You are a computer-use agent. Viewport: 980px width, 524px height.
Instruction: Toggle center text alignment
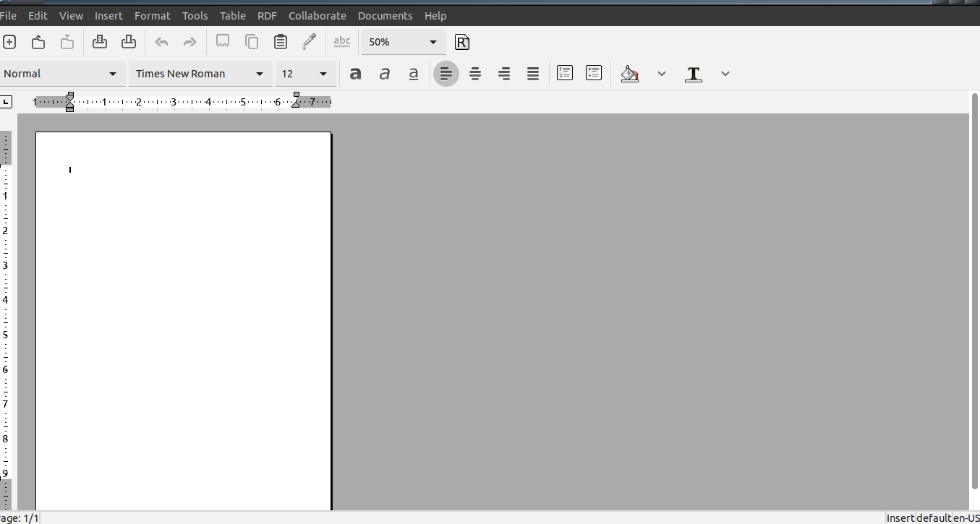[475, 74]
